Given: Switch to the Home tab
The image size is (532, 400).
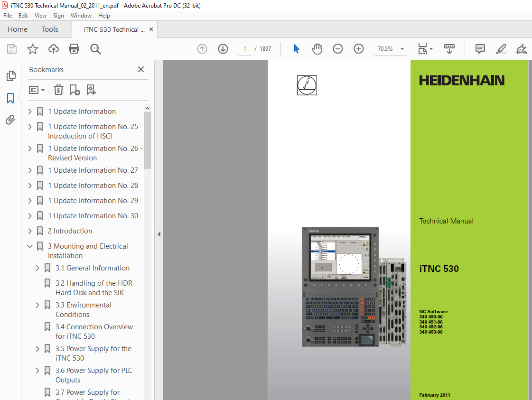Looking at the screenshot, I should point(18,29).
